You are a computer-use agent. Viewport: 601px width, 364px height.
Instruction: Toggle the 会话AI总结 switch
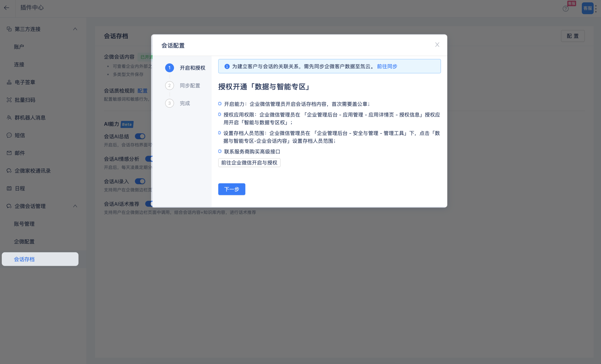[x=140, y=136]
